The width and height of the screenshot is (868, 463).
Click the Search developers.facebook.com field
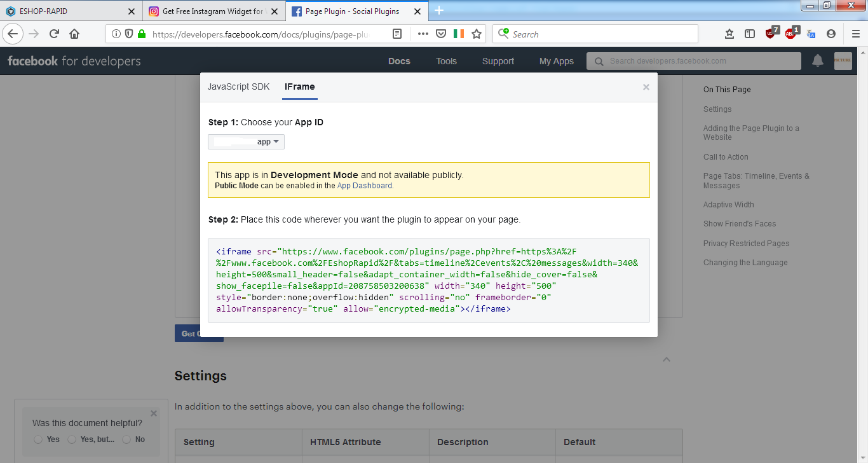click(693, 61)
